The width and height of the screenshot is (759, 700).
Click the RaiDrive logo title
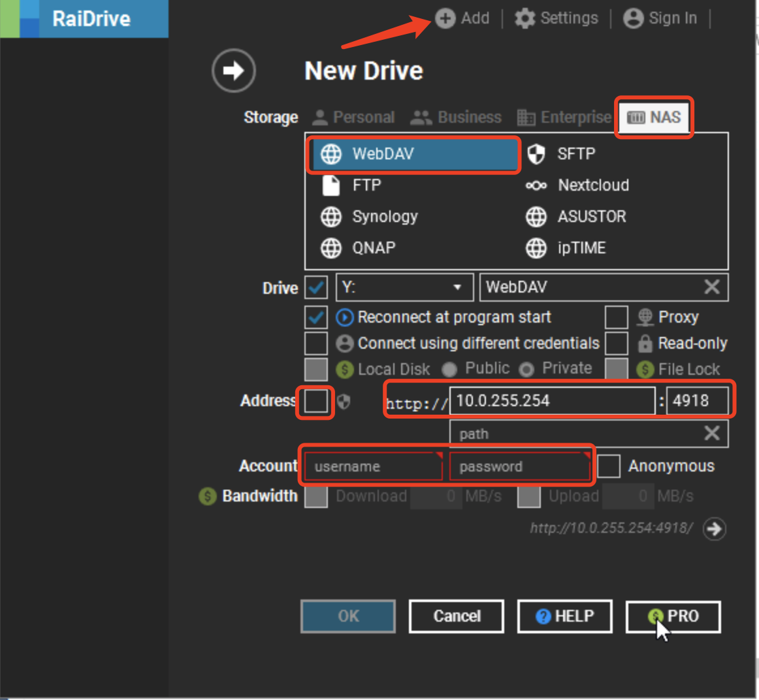(91, 19)
